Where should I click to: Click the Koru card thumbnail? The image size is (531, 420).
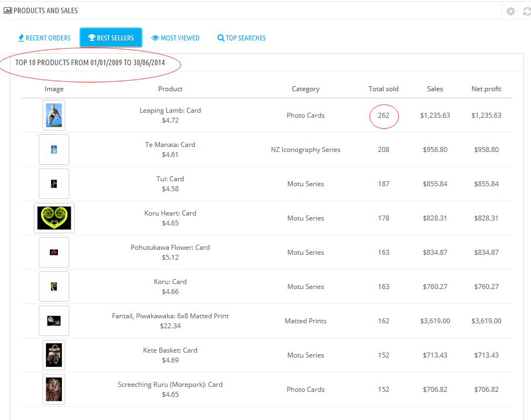pos(54,286)
